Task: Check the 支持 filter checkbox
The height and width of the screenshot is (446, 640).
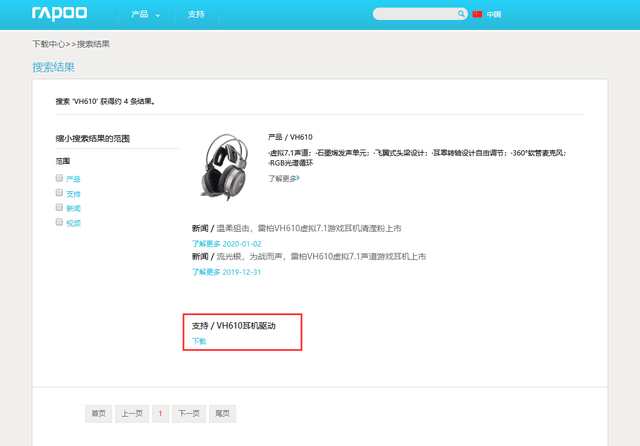Action: click(x=59, y=193)
